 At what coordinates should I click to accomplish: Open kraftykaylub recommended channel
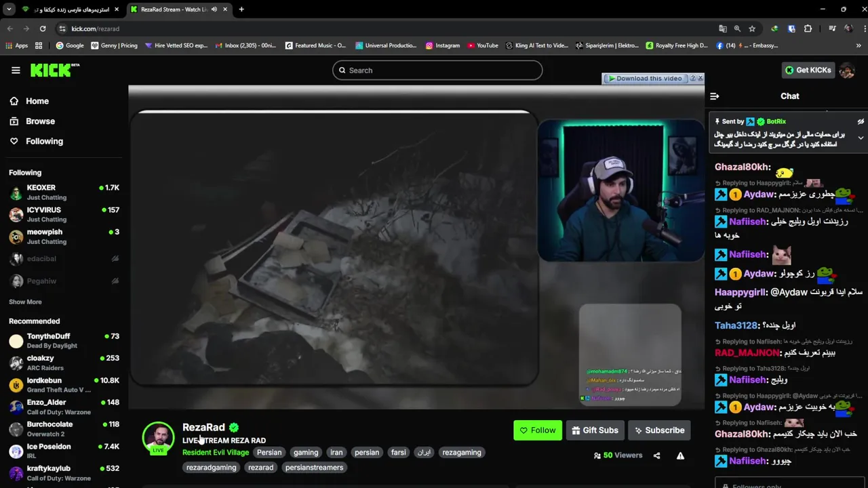click(x=64, y=472)
